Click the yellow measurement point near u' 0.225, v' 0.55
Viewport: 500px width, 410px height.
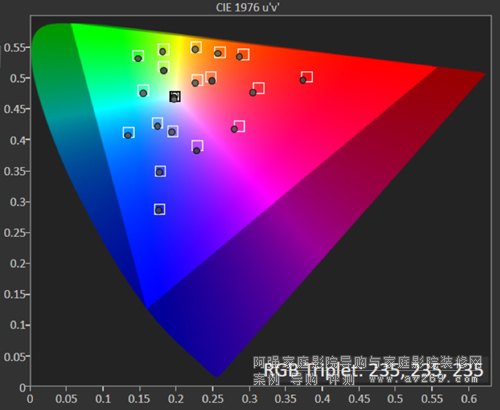pyautogui.click(x=195, y=49)
